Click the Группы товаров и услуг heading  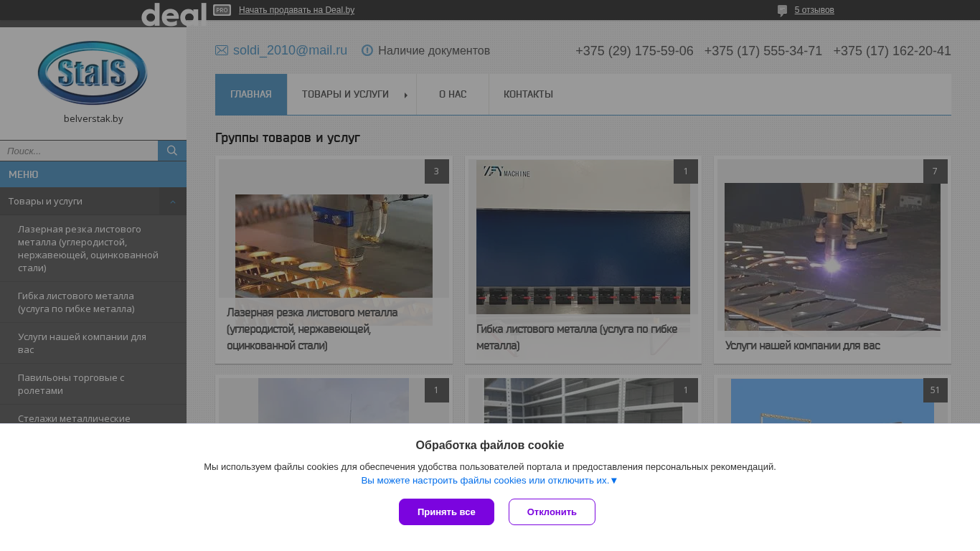pyautogui.click(x=288, y=138)
